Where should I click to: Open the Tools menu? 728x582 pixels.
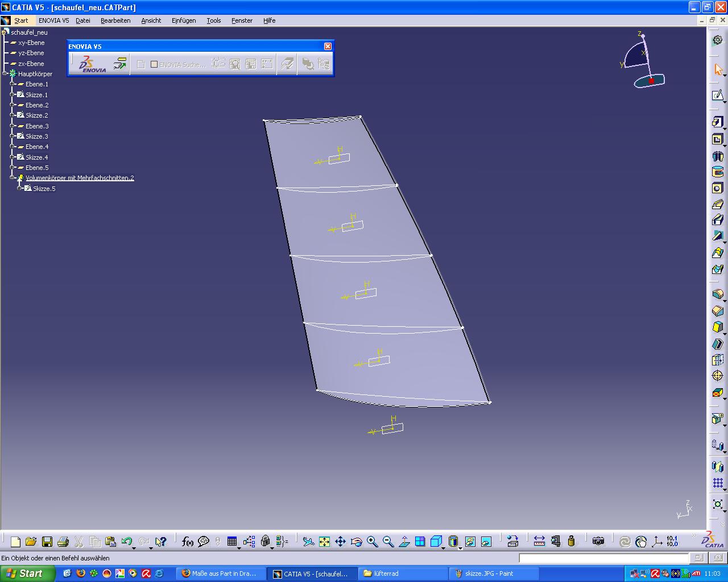pos(214,20)
